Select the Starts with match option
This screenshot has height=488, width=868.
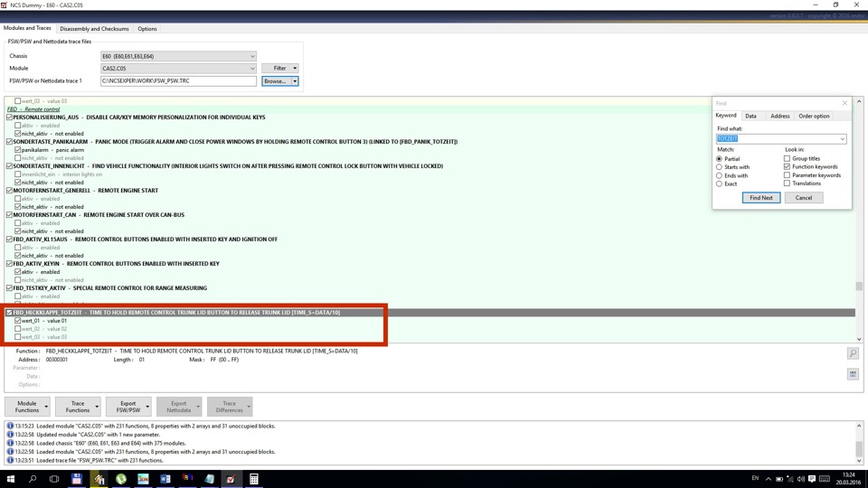[x=719, y=167]
